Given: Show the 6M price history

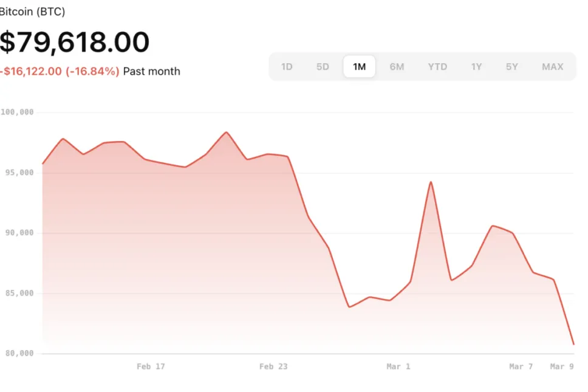Looking at the screenshot, I should [397, 67].
